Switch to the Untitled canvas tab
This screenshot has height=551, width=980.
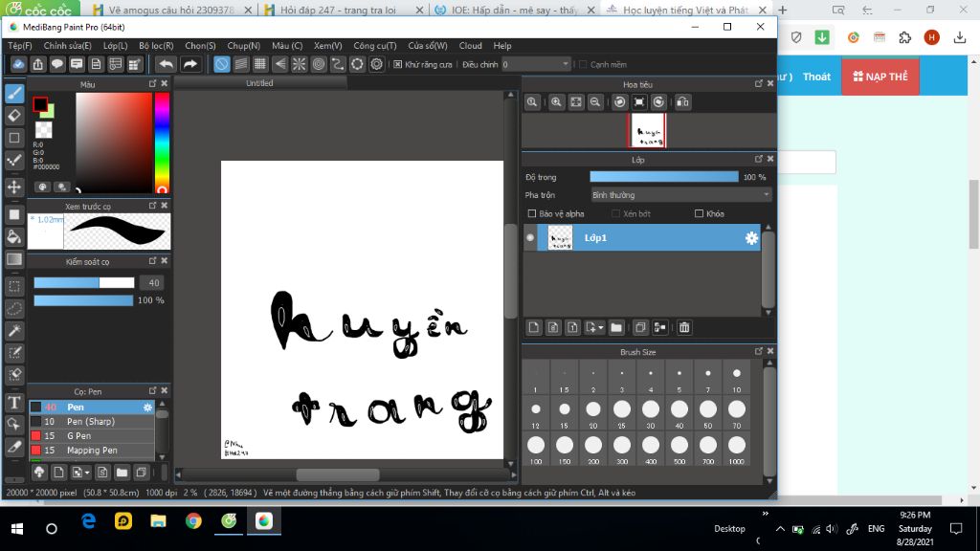[x=259, y=83]
